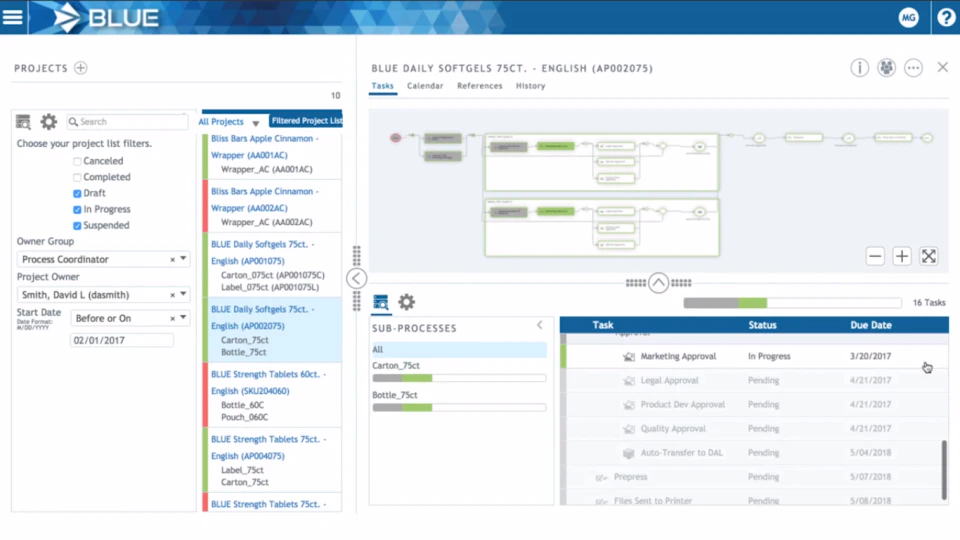Zoom in the workflow diagram
Viewport: 960px width, 540px height.
902,257
